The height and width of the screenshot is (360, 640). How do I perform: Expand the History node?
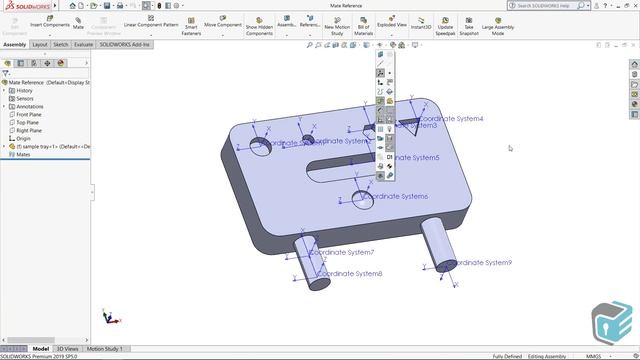[4, 91]
